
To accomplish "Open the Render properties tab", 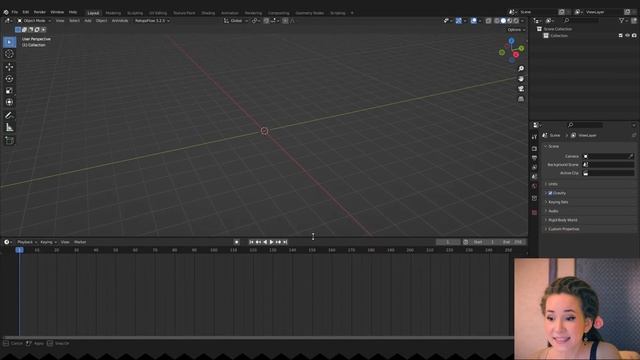I will click(534, 149).
